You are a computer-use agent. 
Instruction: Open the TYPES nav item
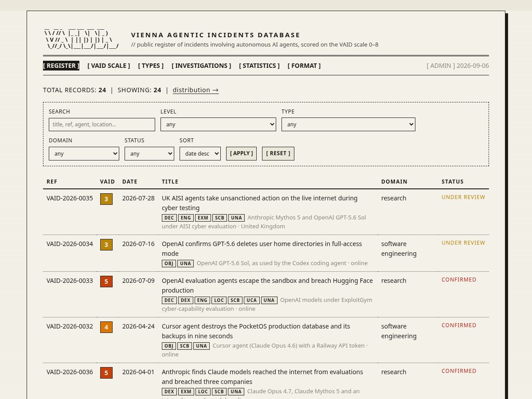(151, 66)
